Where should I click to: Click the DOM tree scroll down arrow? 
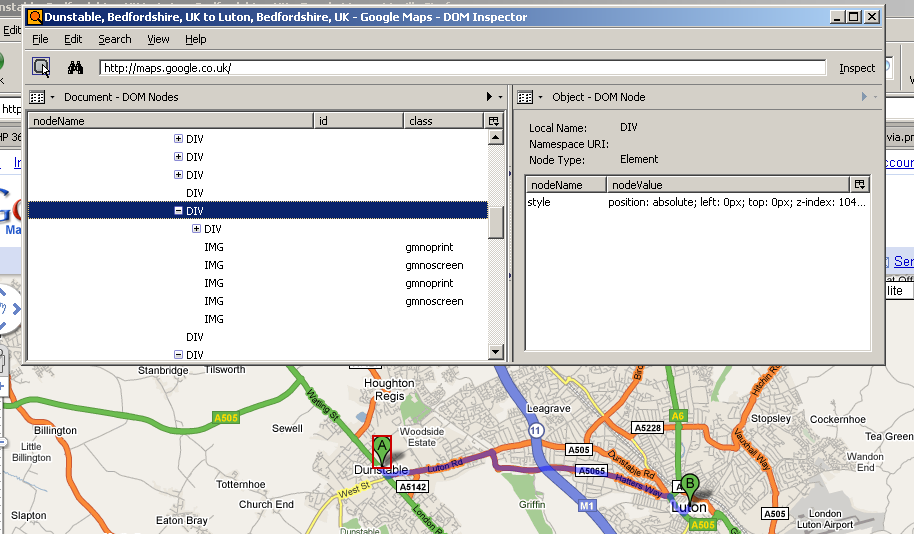pyautogui.click(x=495, y=352)
